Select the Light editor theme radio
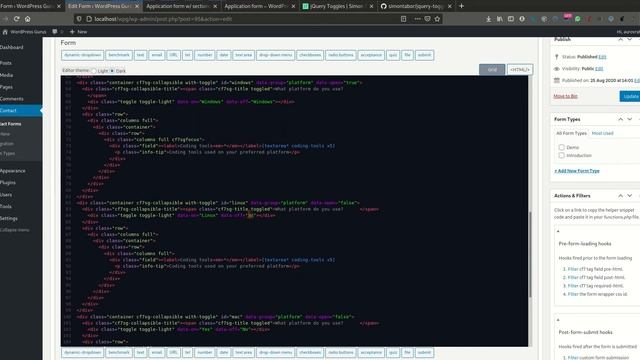Viewport: 640px width, 360px height. tap(94, 71)
